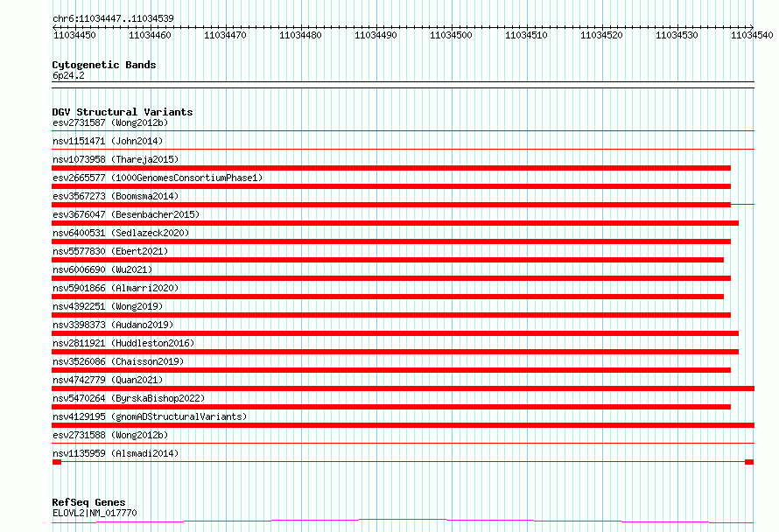Click ruler position 11034480
This screenshot has width=779, height=532.
[x=300, y=35]
